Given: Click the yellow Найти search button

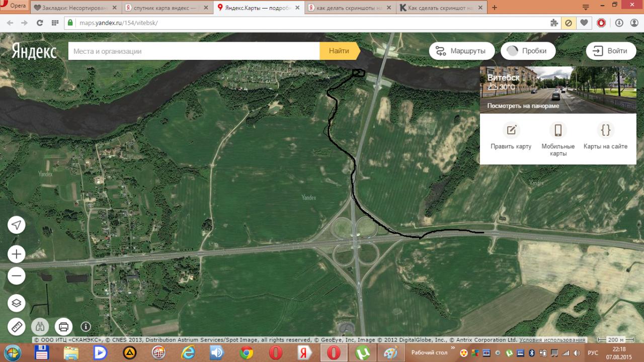Looking at the screenshot, I should pyautogui.click(x=339, y=51).
